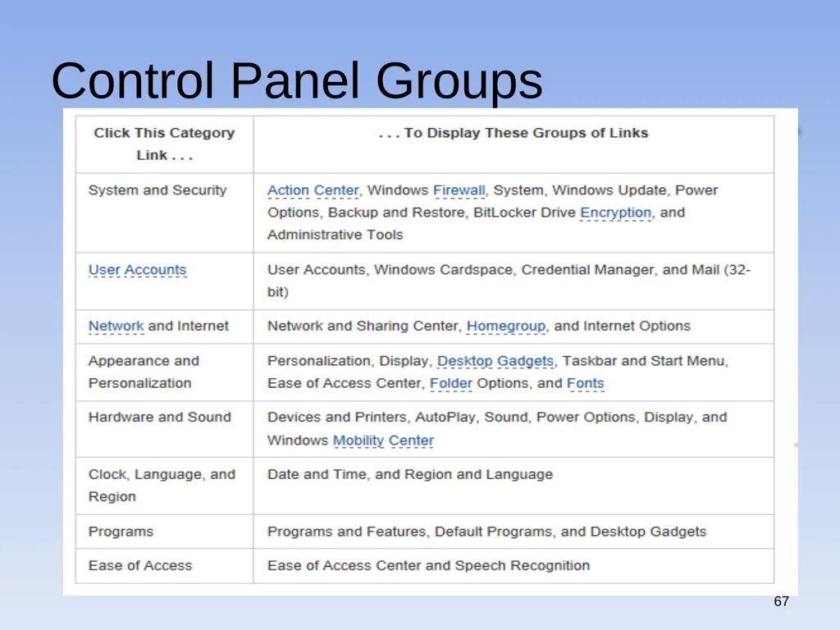Select the Devices and Printers, AutoPlay text
The width and height of the screenshot is (840, 630).
[497, 428]
